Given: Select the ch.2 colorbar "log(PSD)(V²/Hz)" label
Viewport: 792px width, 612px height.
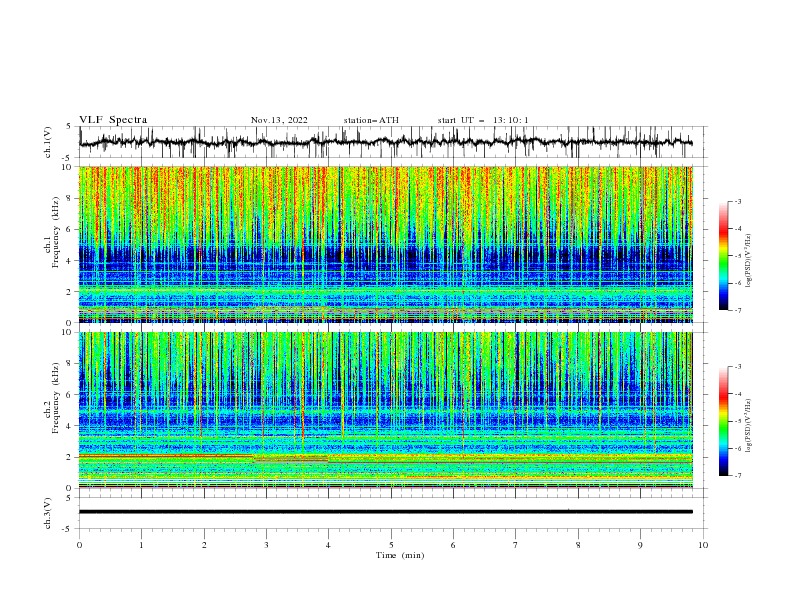Looking at the screenshot, I should point(748,426).
